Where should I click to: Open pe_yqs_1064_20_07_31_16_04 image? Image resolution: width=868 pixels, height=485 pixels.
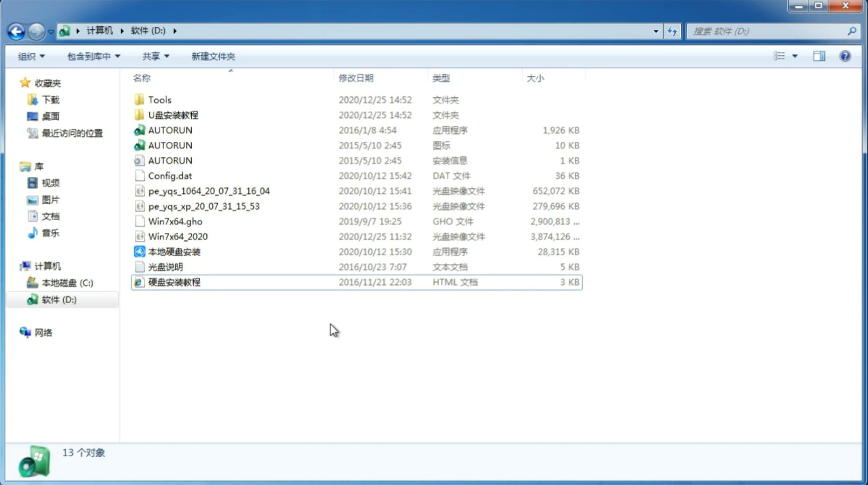pyautogui.click(x=209, y=191)
